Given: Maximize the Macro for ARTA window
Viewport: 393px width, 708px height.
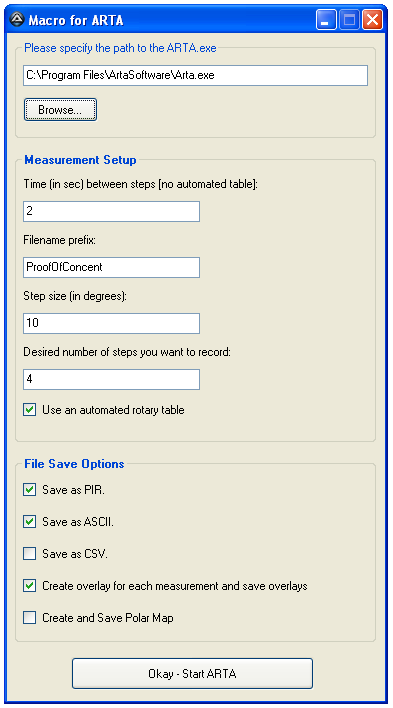Looking at the screenshot, I should (349, 20).
